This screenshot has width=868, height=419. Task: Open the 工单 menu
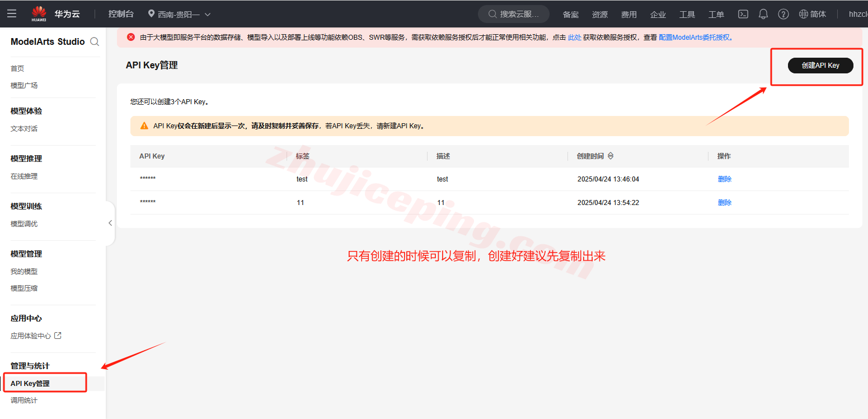click(x=716, y=15)
